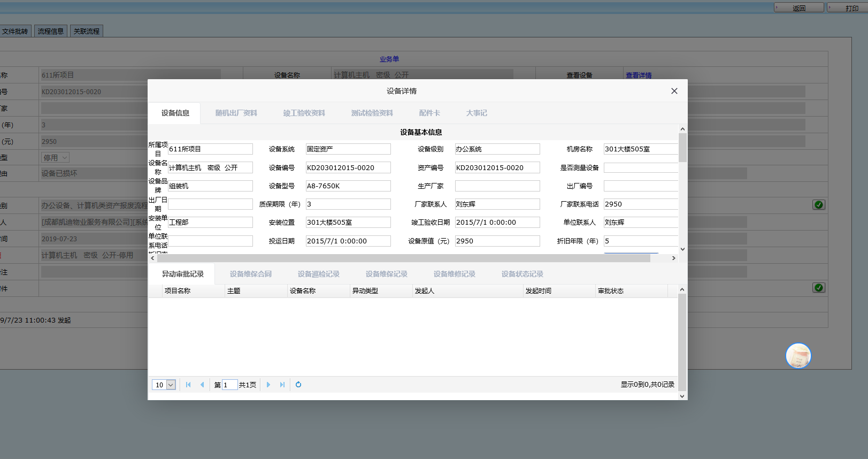Switch to 随机出厂资料 tab
Viewport: 868px width, 459px height.
236,113
